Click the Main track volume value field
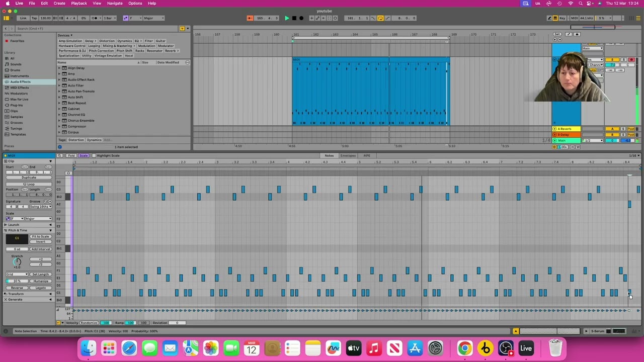This screenshot has height=362, width=644. pyautogui.click(x=612, y=140)
